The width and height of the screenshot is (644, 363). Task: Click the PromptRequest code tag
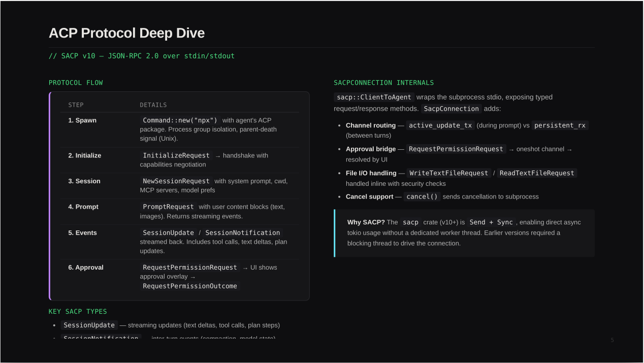click(168, 207)
